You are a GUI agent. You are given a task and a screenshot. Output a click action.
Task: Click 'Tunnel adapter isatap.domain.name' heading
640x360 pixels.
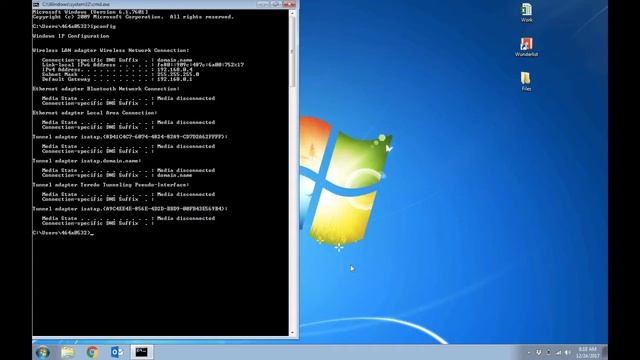click(87, 161)
